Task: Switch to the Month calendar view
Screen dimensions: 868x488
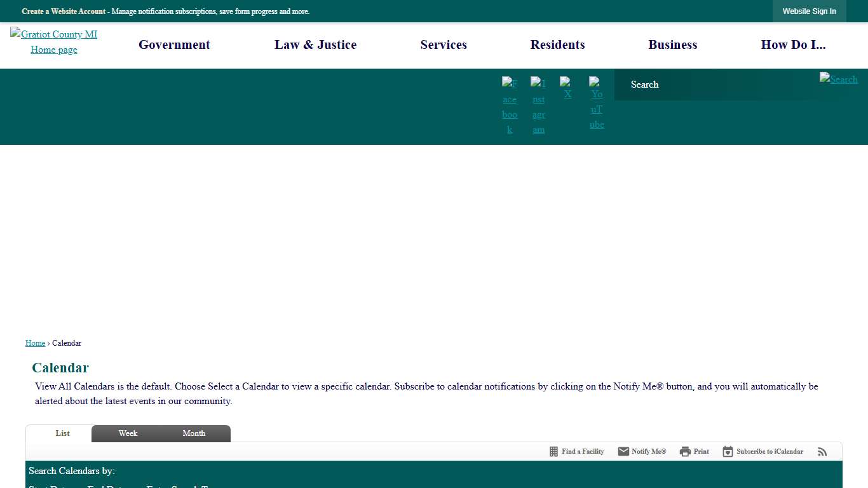Action: (x=194, y=433)
